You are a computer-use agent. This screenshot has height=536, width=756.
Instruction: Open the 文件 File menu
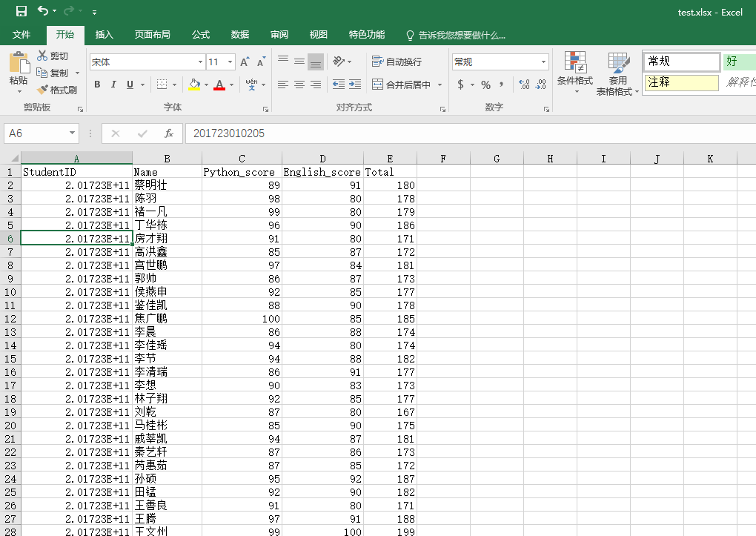tap(21, 35)
